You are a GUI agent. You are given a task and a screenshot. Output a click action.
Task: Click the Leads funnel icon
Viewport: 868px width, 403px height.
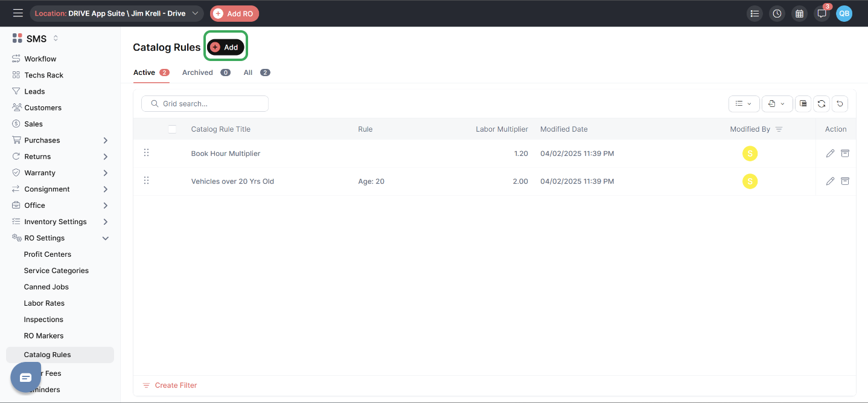pyautogui.click(x=16, y=91)
